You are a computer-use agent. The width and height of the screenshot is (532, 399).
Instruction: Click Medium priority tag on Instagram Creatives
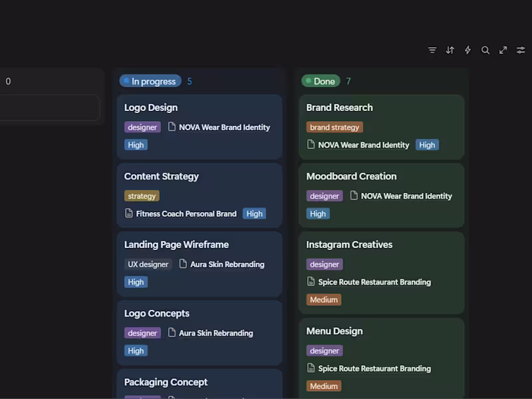(x=324, y=299)
